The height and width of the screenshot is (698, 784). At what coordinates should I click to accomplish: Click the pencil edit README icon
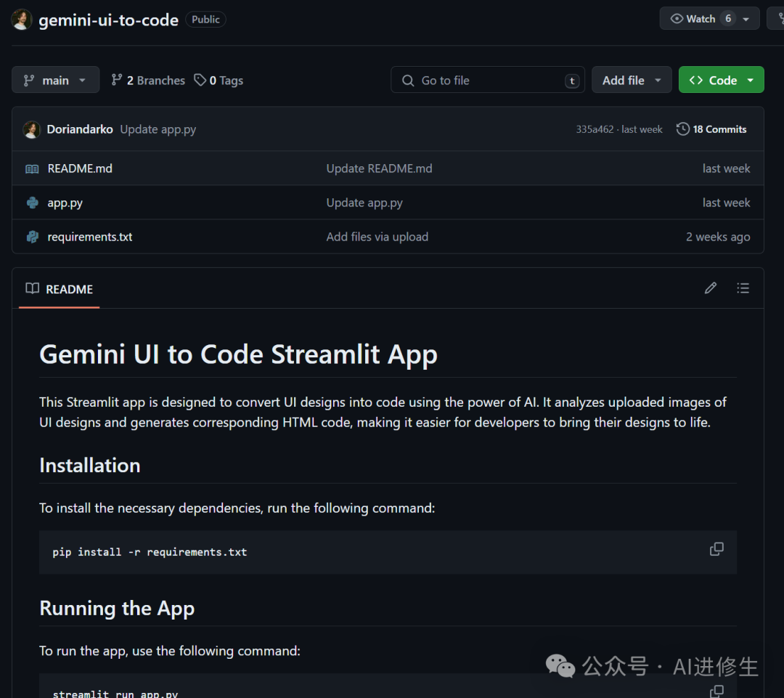pyautogui.click(x=711, y=288)
